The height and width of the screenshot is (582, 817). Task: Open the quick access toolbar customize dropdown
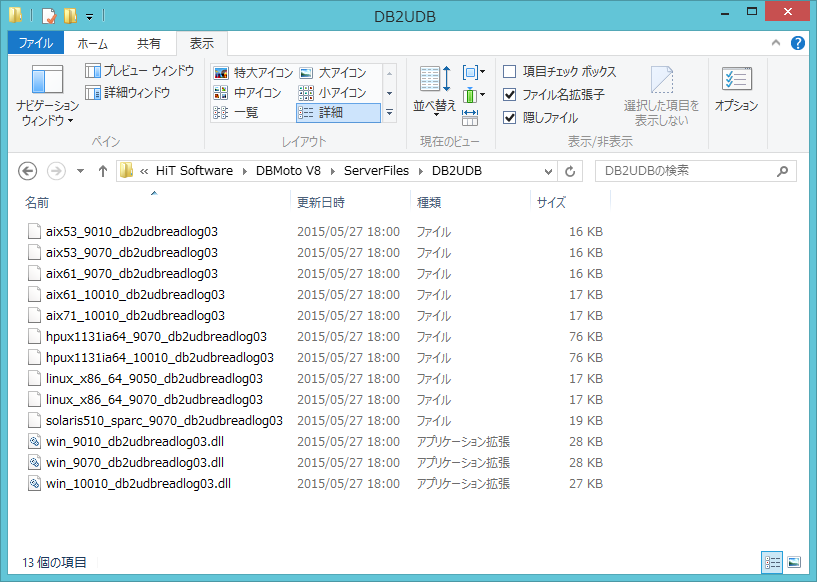coord(90,17)
